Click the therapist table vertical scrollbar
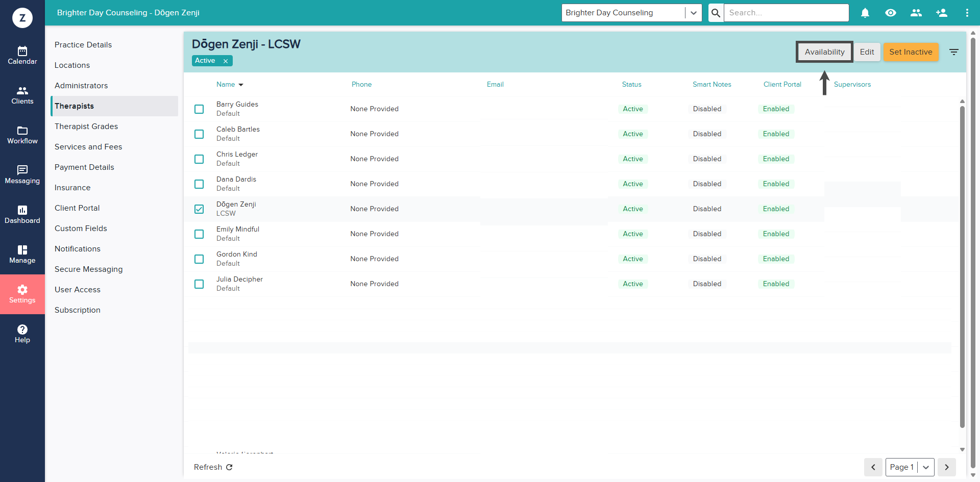The image size is (980, 482). point(962,266)
